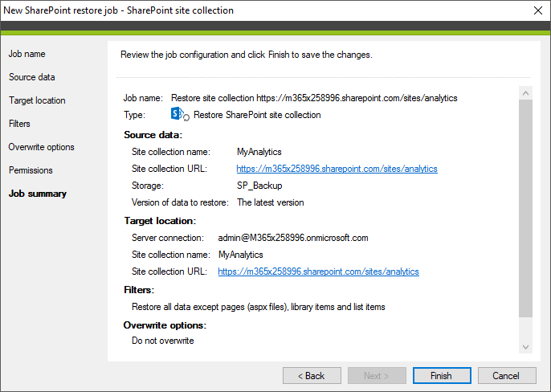Switch to the Target location step
551x392 pixels.
[x=37, y=100]
